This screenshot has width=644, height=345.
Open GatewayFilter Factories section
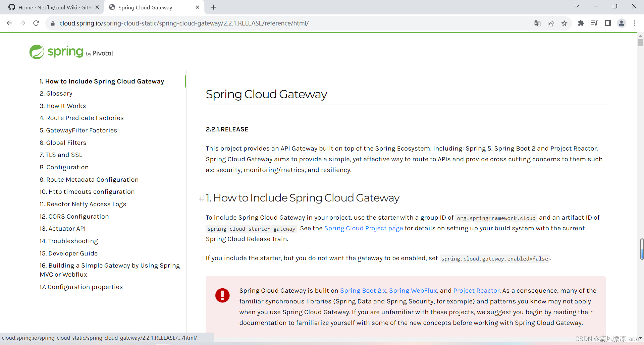coord(78,130)
